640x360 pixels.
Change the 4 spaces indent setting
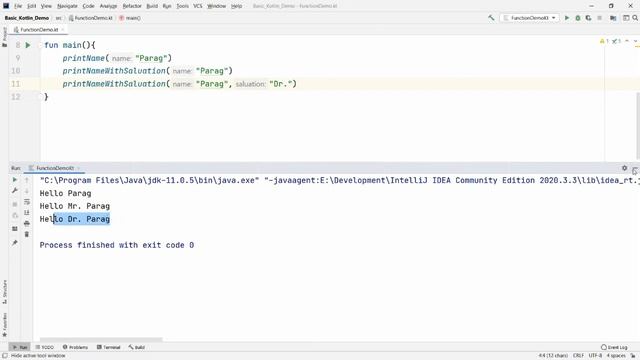616,356
